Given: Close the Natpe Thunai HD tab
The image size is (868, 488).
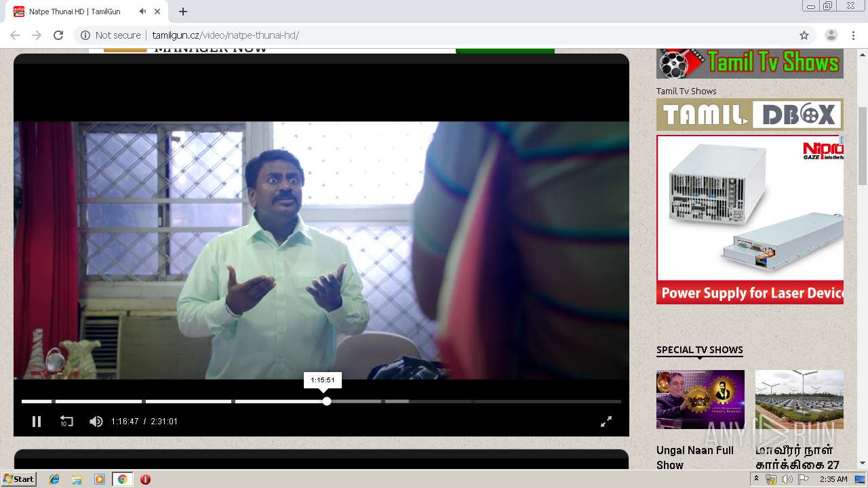Looking at the screenshot, I should [158, 12].
